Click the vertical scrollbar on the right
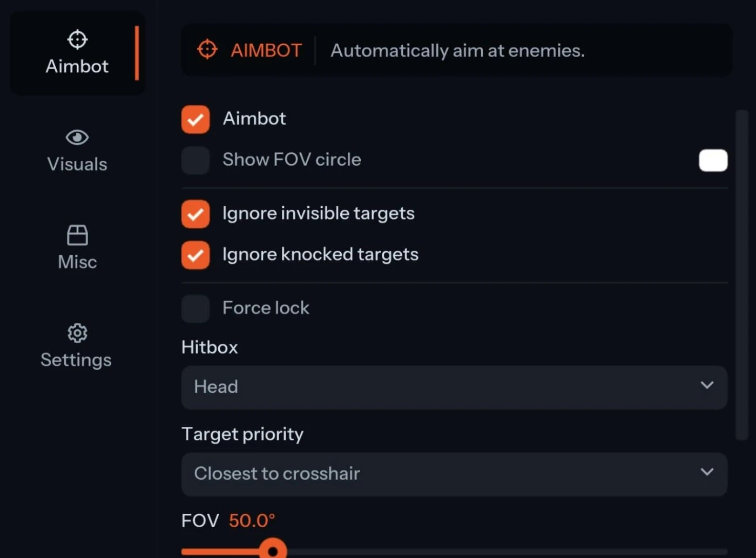Screen dimensions: 756x558 click(742, 275)
